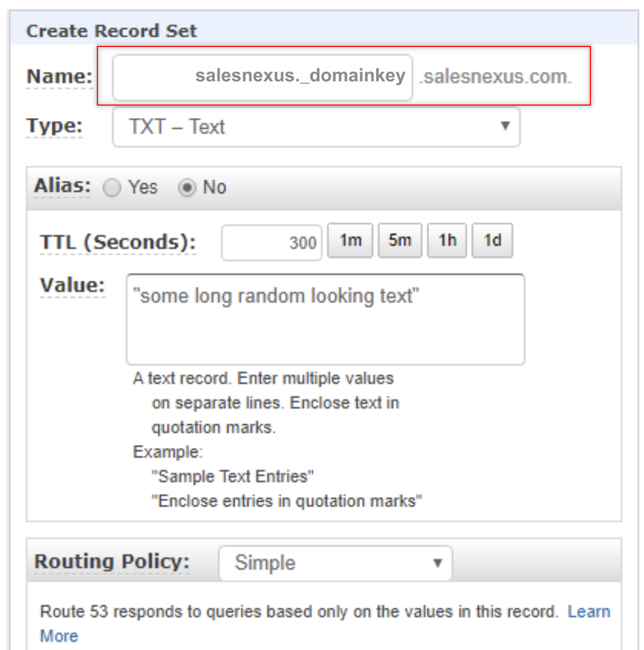
Task: Open the Type TXT – Text dropdown
Action: 316,127
